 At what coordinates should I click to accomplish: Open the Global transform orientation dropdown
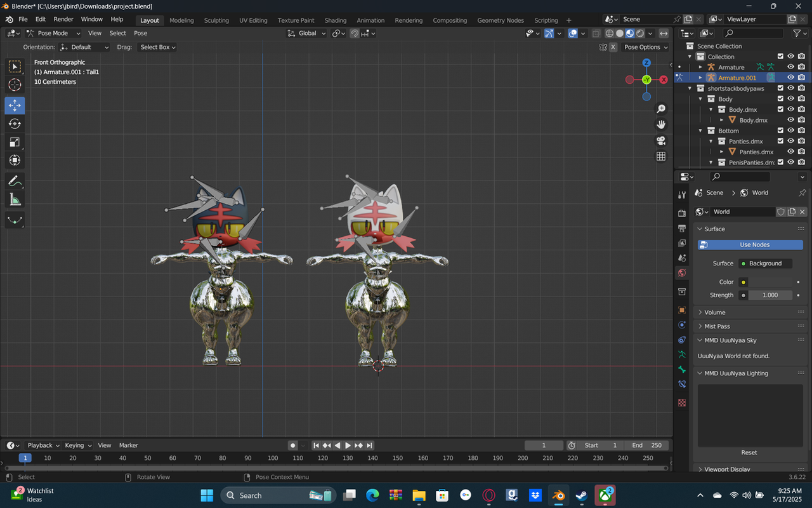click(x=306, y=33)
